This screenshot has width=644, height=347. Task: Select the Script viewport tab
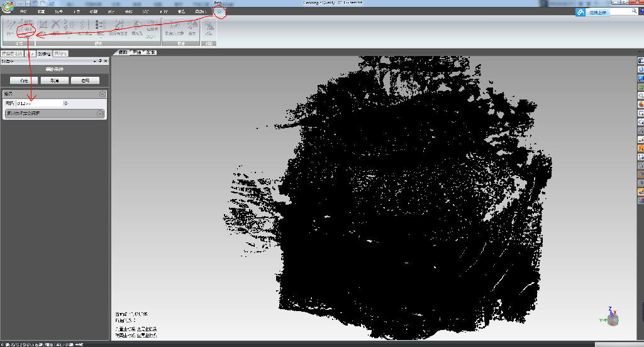click(151, 52)
